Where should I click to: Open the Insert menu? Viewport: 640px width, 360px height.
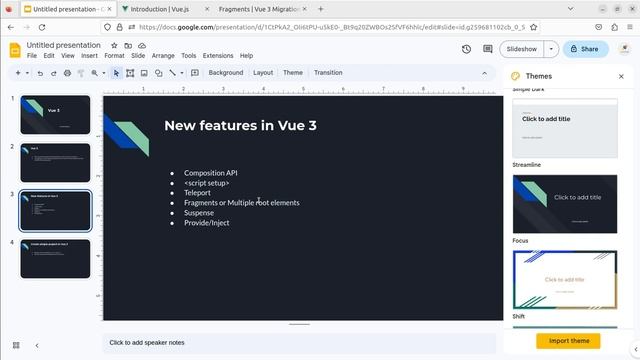pyautogui.click(x=89, y=56)
